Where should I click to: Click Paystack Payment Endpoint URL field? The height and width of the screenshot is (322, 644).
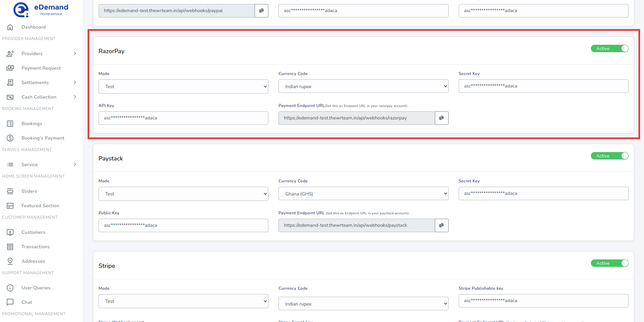(356, 225)
